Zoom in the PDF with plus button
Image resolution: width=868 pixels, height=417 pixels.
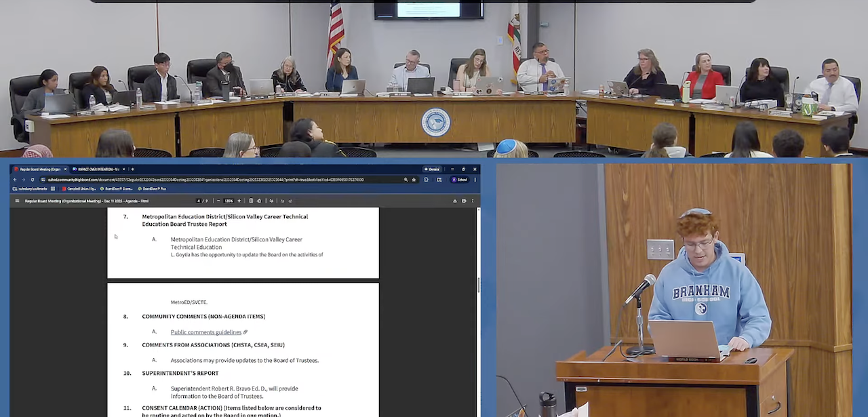239,201
